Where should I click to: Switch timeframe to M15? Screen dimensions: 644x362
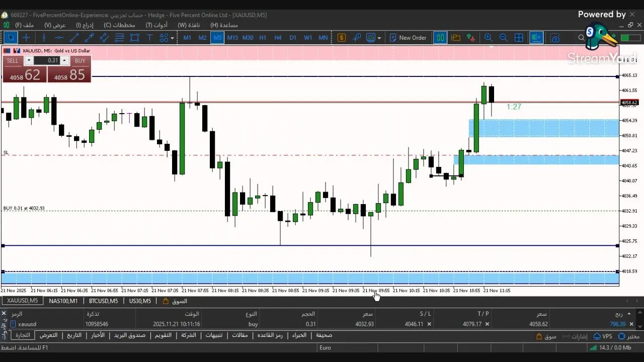coord(232,38)
